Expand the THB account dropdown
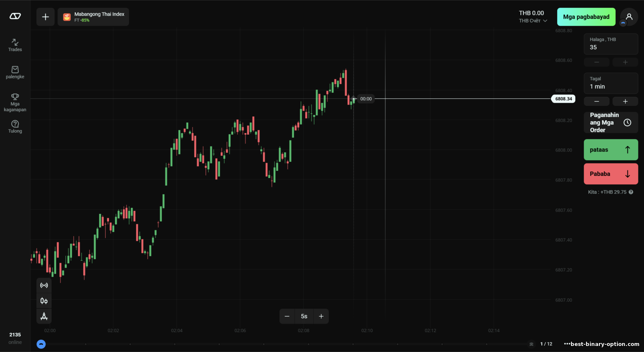644x352 pixels. (x=533, y=21)
